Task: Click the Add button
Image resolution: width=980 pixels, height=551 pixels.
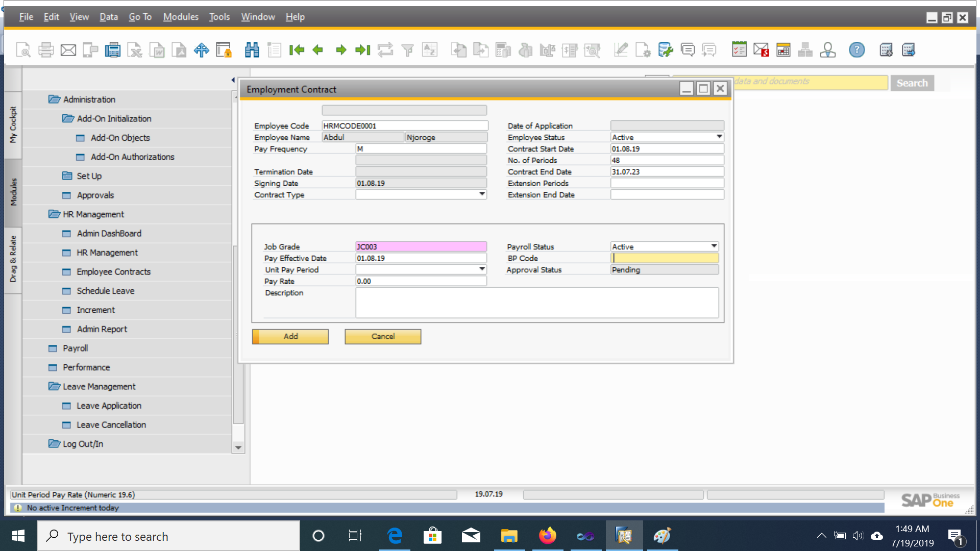Action: click(x=290, y=336)
